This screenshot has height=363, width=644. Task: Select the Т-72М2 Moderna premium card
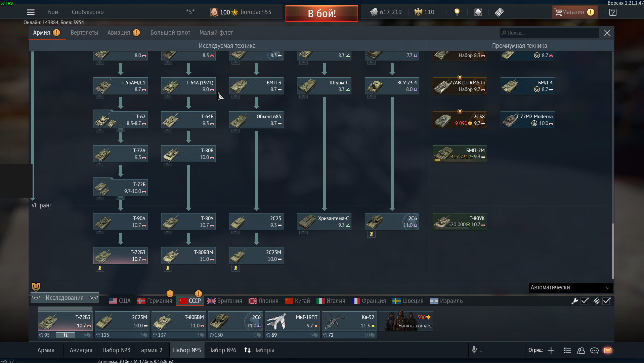pyautogui.click(x=528, y=120)
